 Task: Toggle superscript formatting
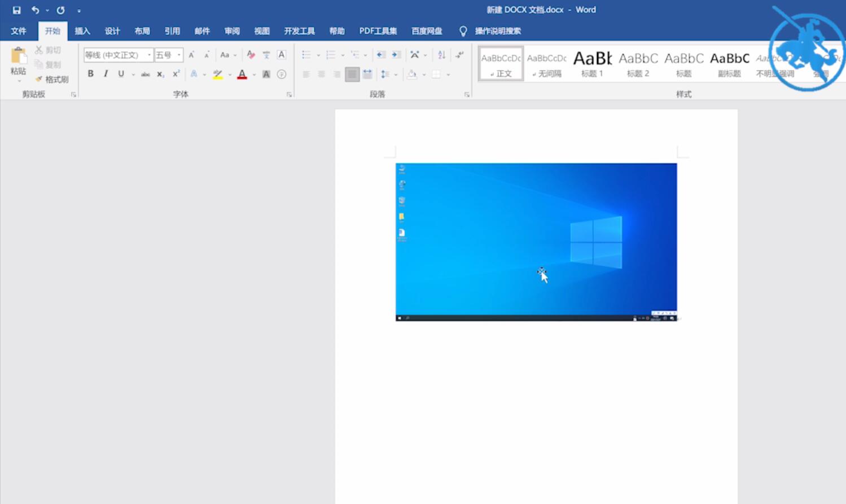pyautogui.click(x=176, y=74)
